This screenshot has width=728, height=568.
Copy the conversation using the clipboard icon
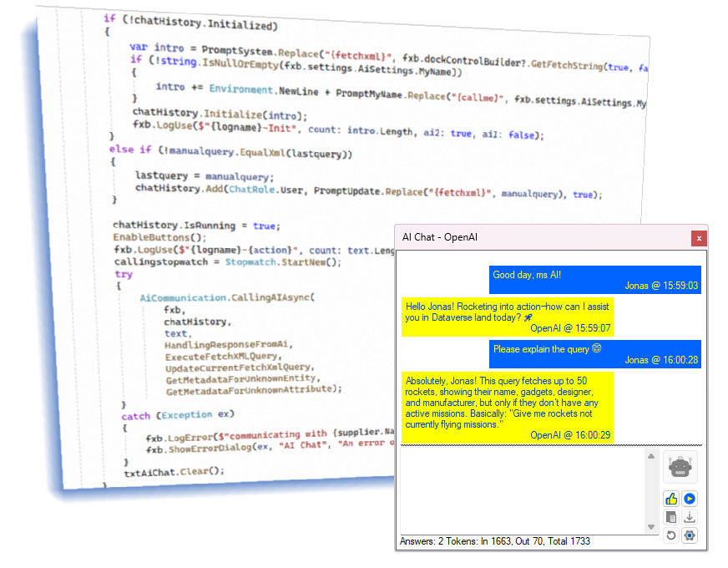(x=672, y=517)
